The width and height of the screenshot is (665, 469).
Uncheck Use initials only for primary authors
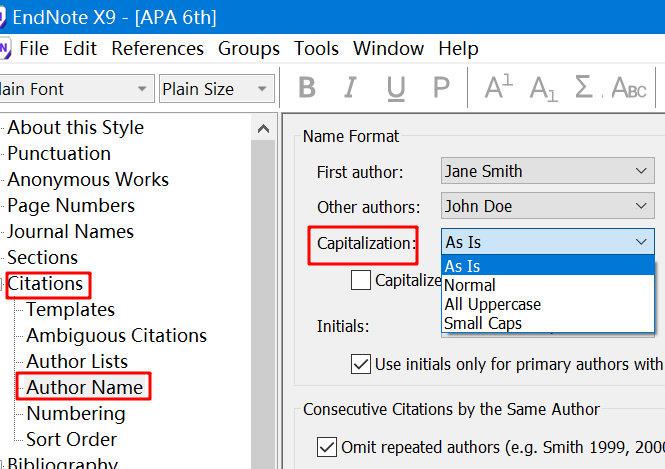(360, 364)
